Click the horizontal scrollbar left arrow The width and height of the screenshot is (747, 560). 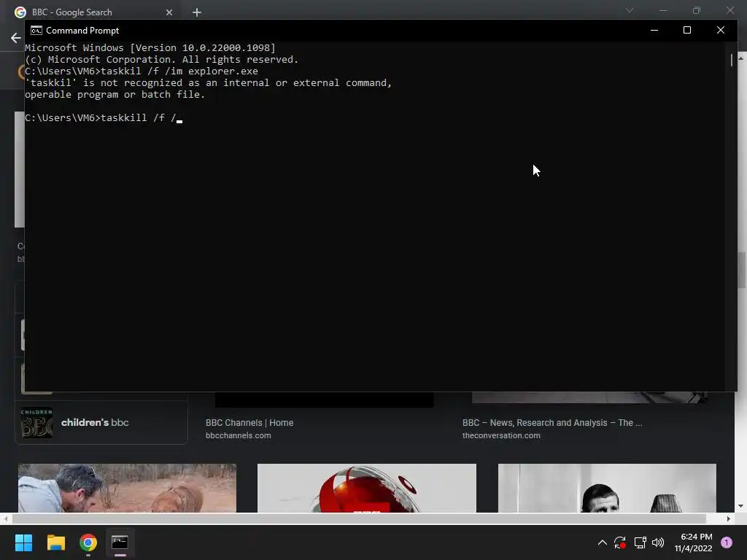click(x=5, y=518)
